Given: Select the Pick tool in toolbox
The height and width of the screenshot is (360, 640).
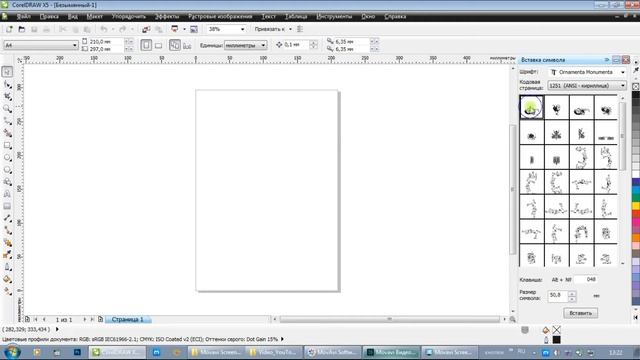Looking at the screenshot, I should (x=7, y=72).
